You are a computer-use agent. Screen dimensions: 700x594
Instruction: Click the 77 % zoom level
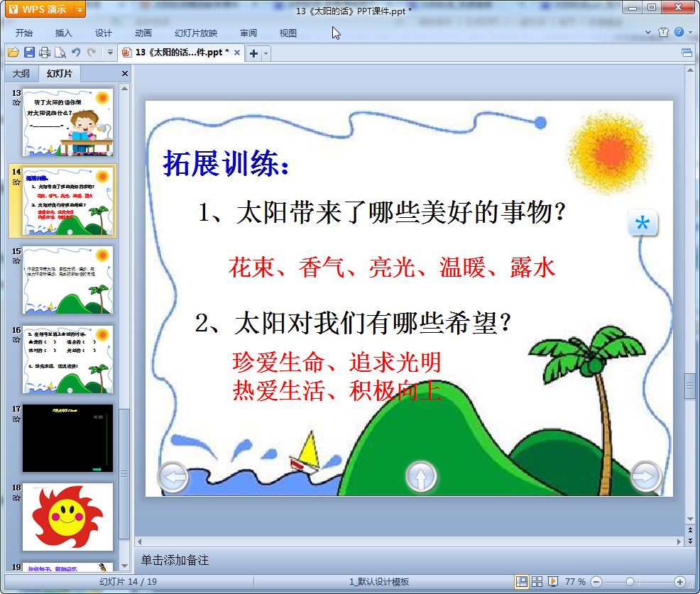coord(575,581)
